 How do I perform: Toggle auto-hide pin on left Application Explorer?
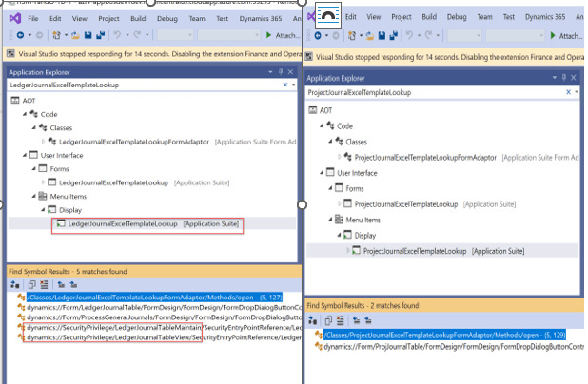point(284,72)
